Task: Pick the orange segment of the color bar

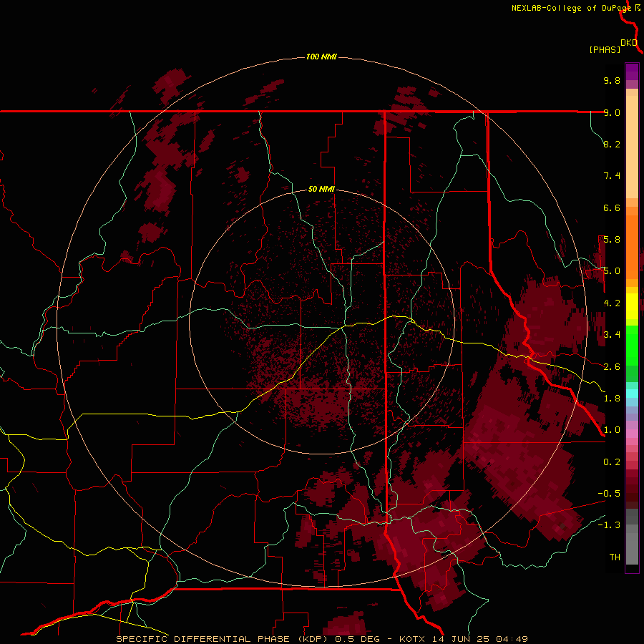Action: (632, 247)
